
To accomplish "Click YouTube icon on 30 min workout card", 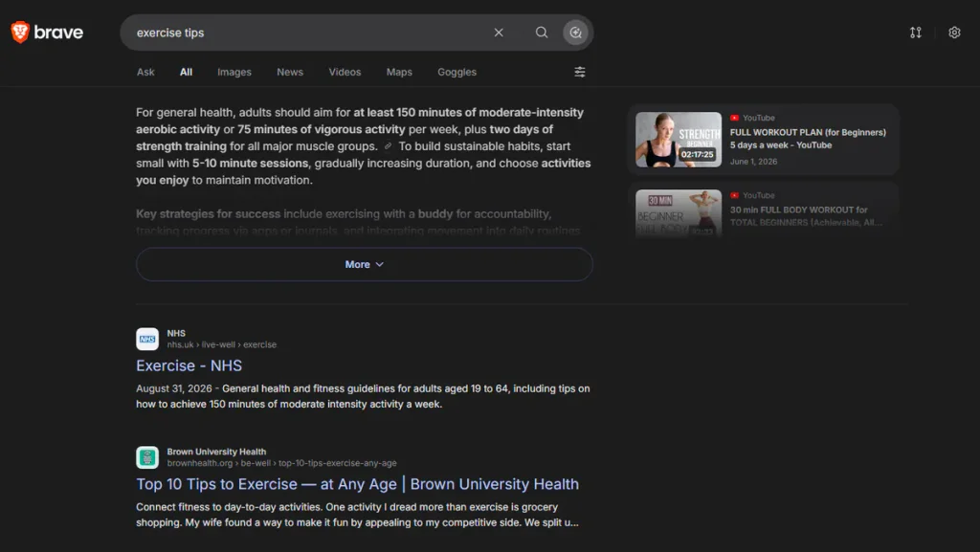I will (x=734, y=195).
